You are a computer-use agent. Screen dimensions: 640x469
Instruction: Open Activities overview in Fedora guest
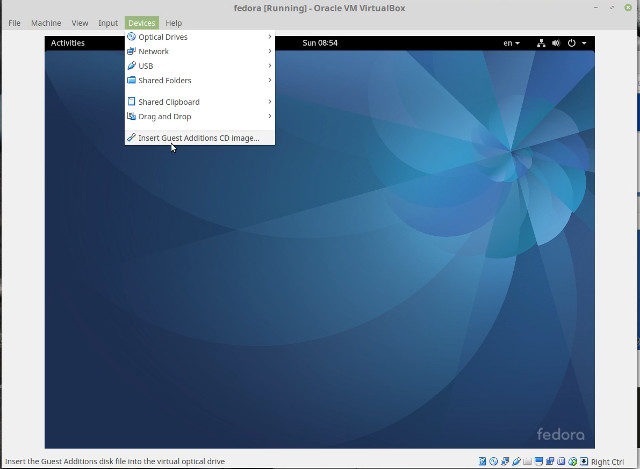(68, 43)
